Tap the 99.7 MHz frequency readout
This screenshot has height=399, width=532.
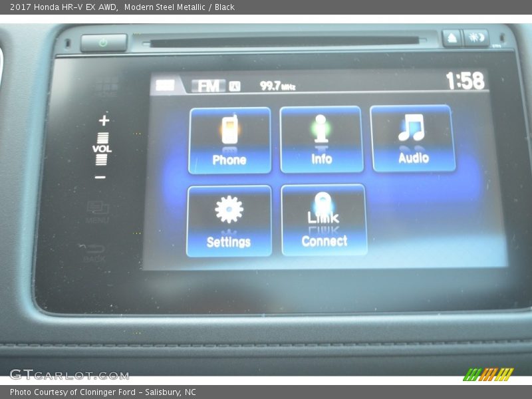coord(277,86)
